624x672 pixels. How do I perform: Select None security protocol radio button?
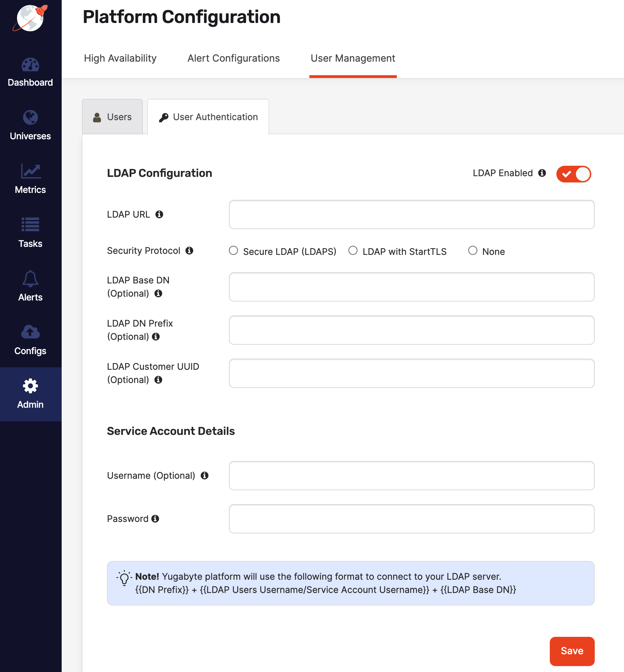(x=473, y=250)
